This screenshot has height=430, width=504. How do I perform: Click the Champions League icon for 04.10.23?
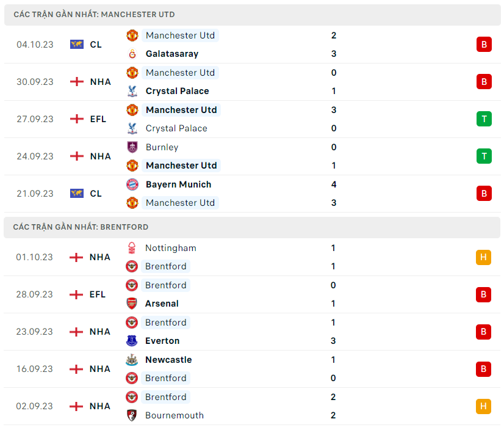(x=76, y=45)
